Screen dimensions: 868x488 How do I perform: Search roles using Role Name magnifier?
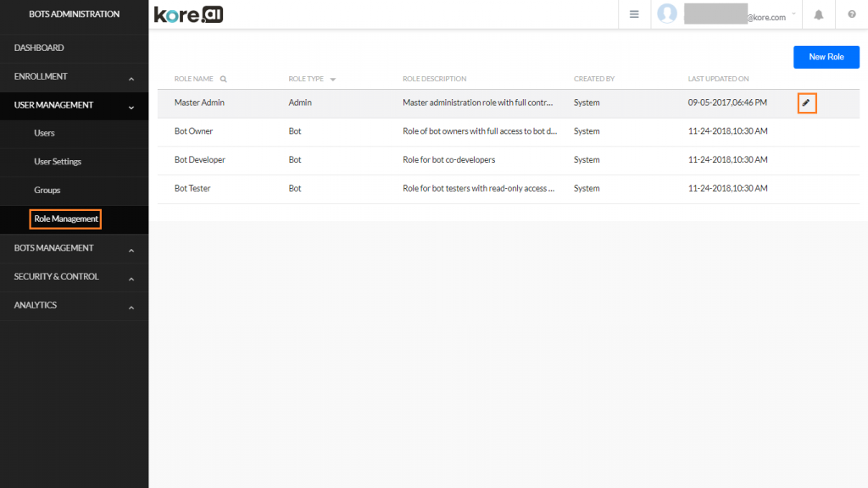[x=222, y=79]
